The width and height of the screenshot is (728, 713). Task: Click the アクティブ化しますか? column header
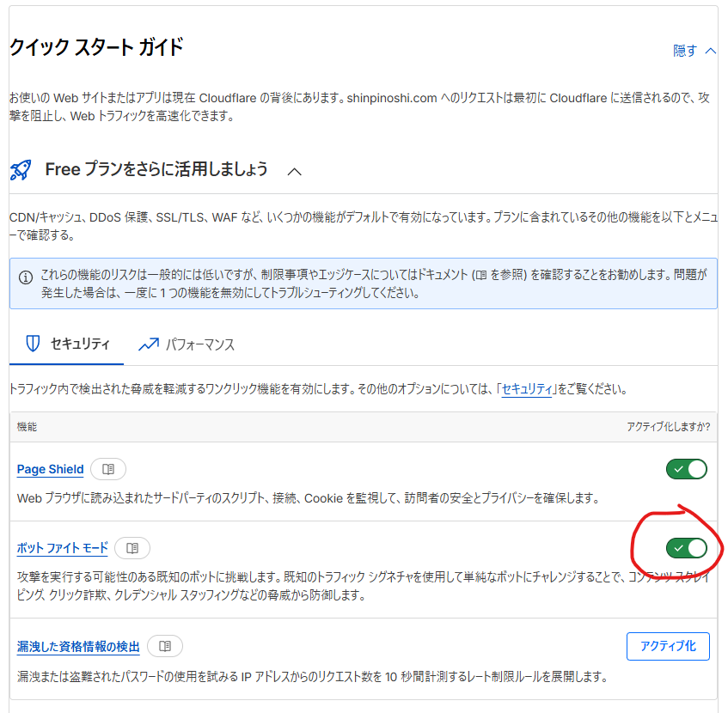click(668, 427)
